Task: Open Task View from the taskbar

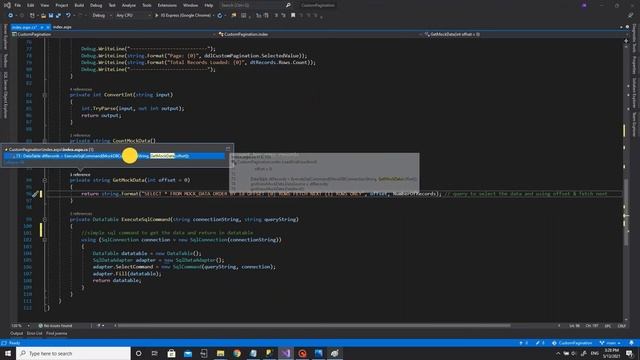Action: pos(155,353)
